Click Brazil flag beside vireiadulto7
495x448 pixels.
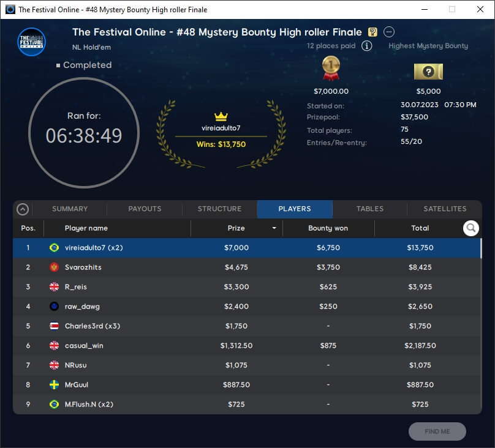[x=54, y=247]
